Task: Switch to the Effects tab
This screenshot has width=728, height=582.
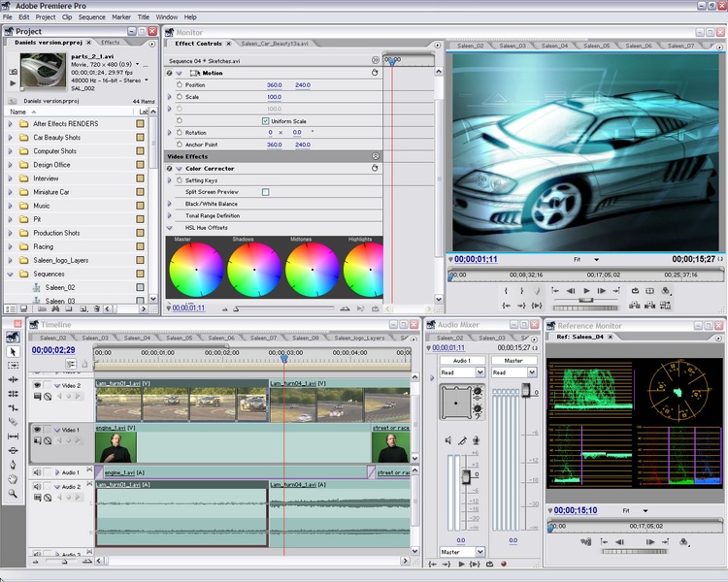Action: pos(111,43)
